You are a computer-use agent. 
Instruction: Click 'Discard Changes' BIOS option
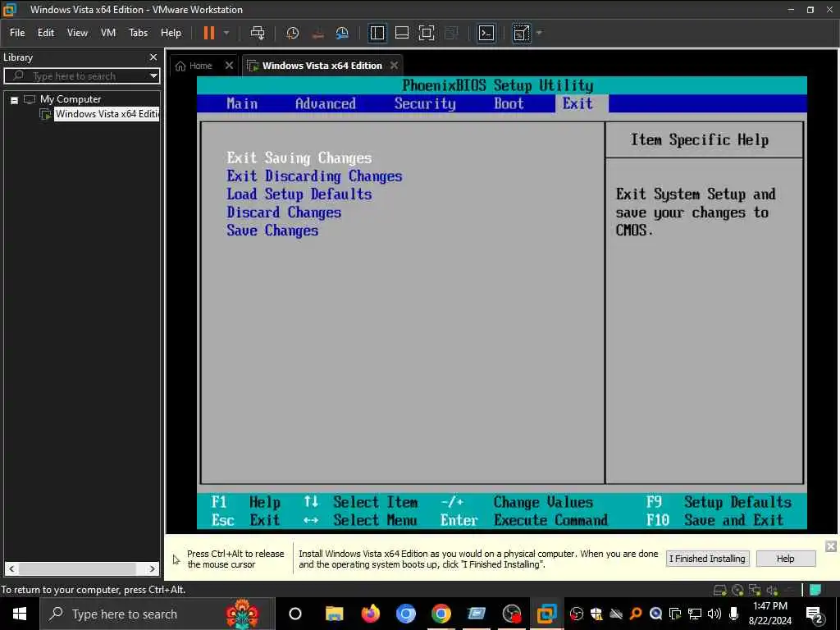coord(283,212)
